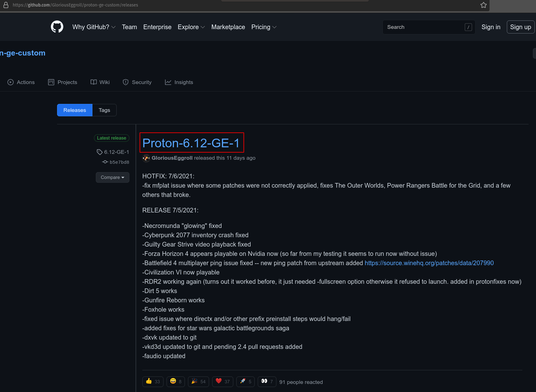Click the Latest release badge
Image resolution: width=536 pixels, height=392 pixels.
click(x=112, y=138)
